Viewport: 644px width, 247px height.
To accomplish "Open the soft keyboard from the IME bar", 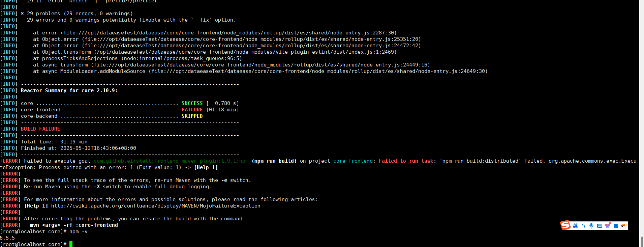I will 600,226.
